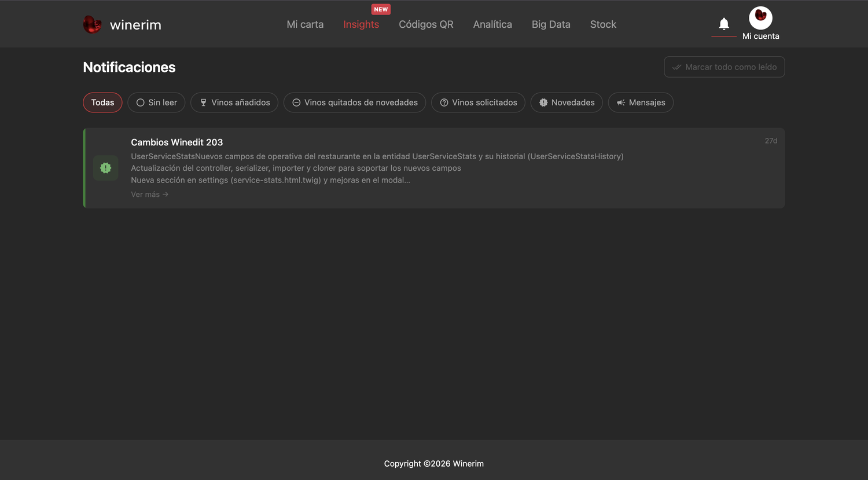
Task: Click the notification line starting 'Actualización del controller'
Action: (x=296, y=168)
